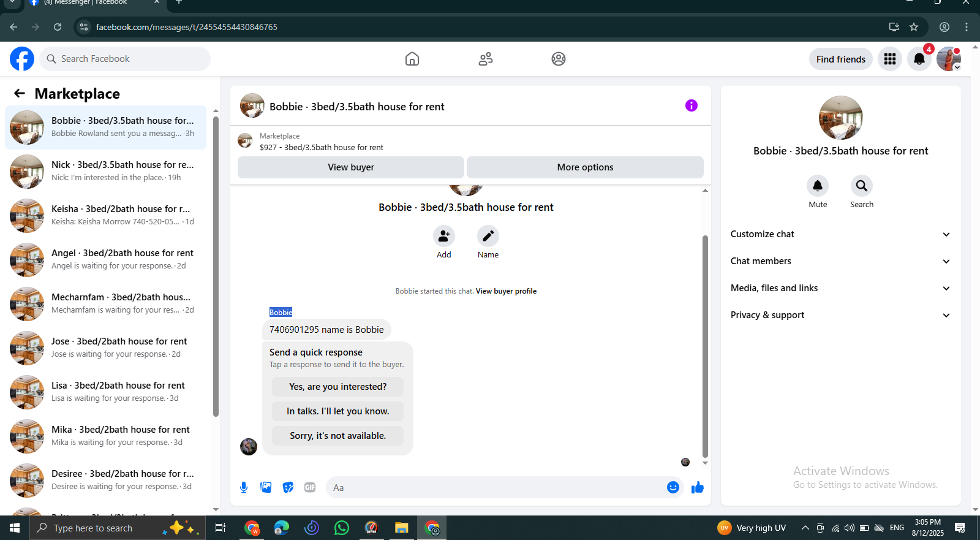Mute the conversation with the bell icon

coord(818,186)
